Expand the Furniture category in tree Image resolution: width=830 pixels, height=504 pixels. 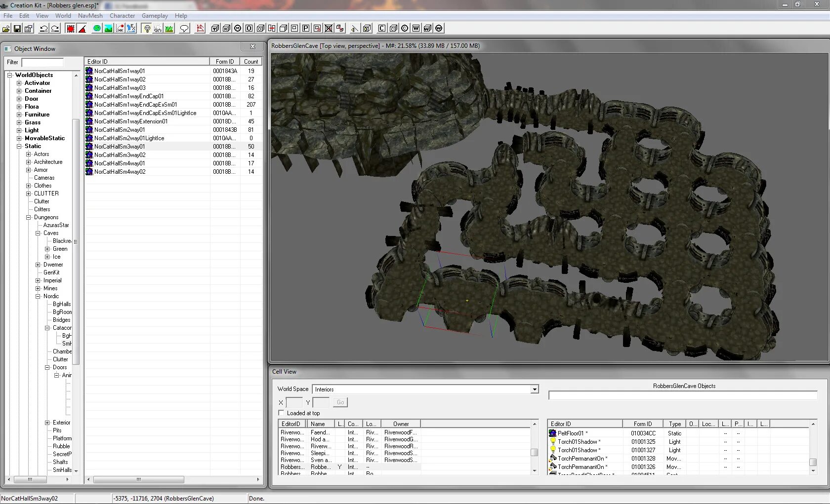(19, 115)
